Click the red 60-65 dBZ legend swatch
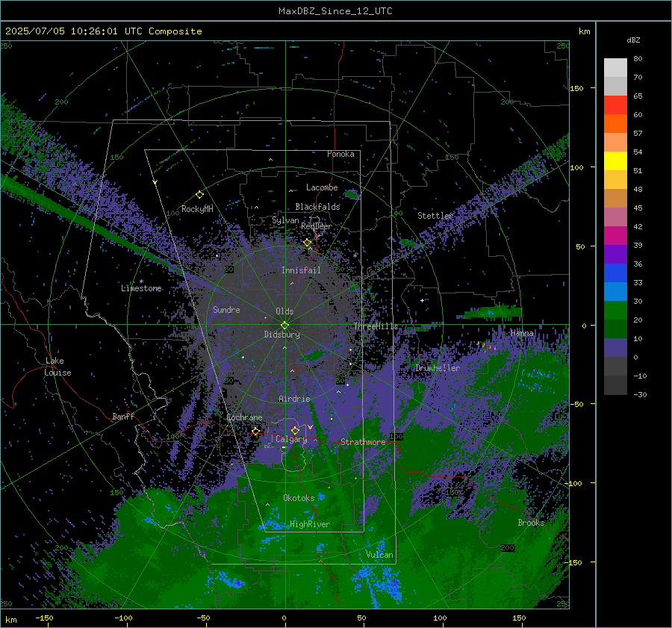Image resolution: width=672 pixels, height=628 pixels. (615, 105)
